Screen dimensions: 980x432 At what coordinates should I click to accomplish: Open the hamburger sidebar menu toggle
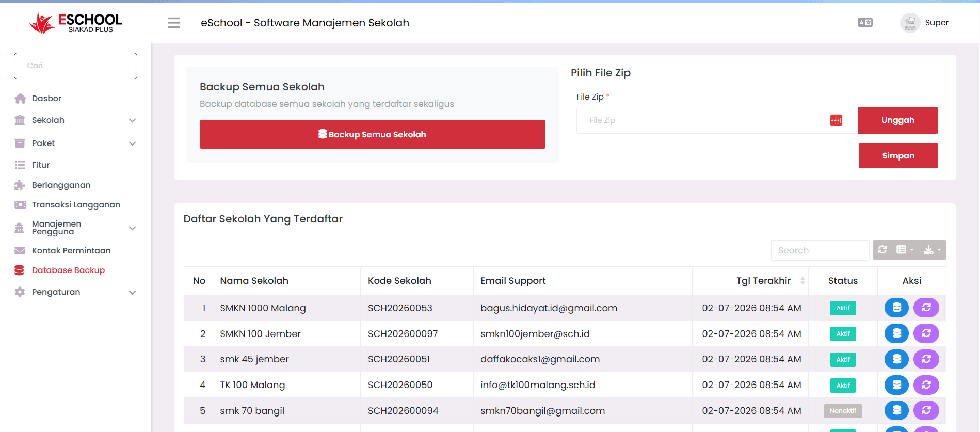point(174,23)
